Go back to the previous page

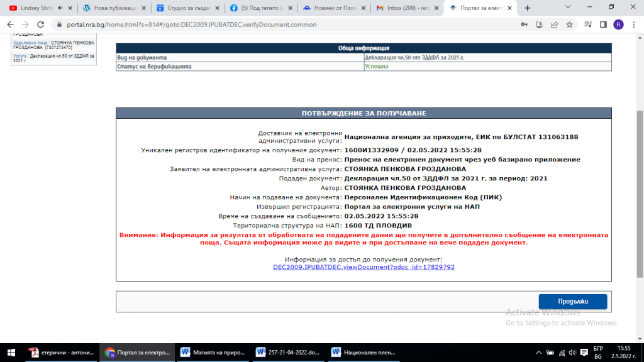[x=10, y=25]
